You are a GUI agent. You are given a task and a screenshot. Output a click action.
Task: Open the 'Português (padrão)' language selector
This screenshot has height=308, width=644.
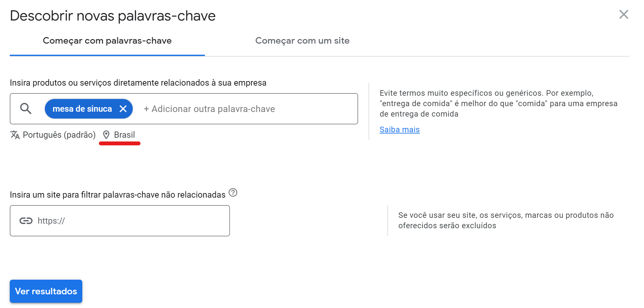(x=59, y=134)
